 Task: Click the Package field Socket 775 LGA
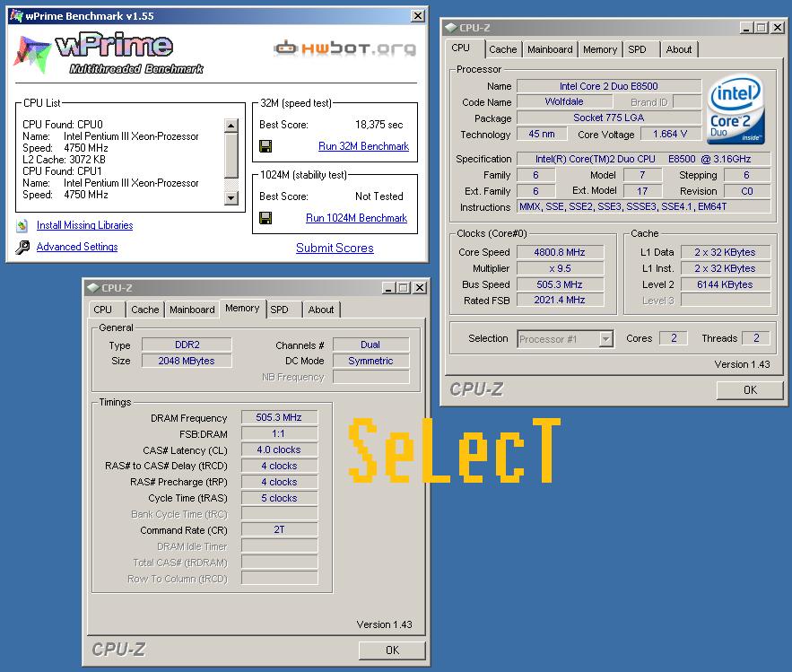pyautogui.click(x=609, y=118)
